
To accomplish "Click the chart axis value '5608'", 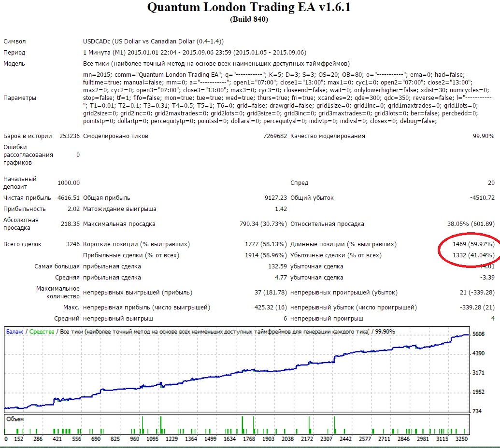I will pos(479,334).
